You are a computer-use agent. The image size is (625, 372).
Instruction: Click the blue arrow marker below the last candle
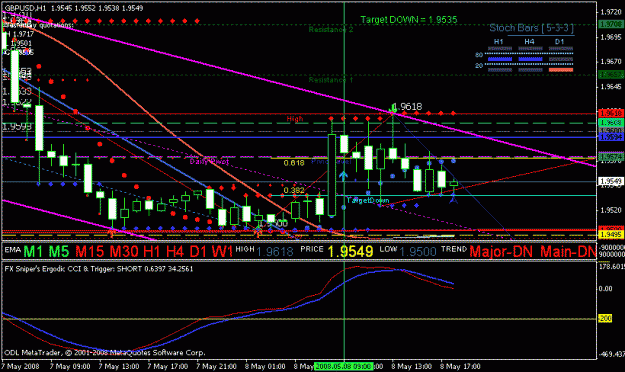453,199
